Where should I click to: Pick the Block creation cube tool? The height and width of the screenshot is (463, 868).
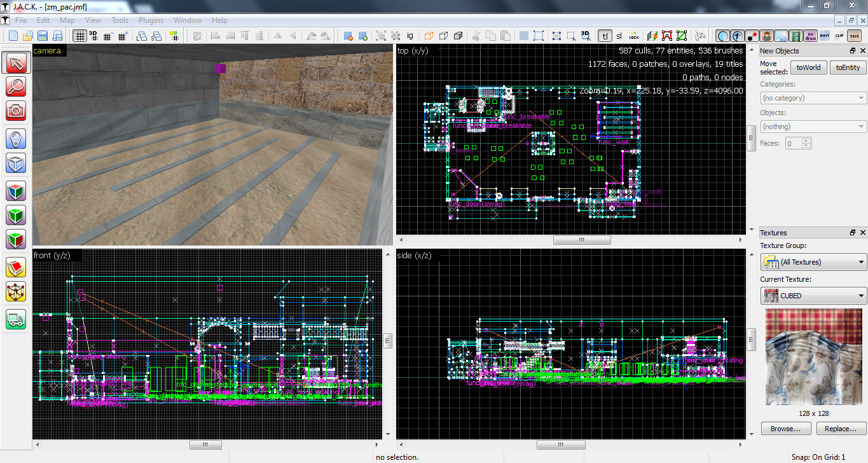16,163
